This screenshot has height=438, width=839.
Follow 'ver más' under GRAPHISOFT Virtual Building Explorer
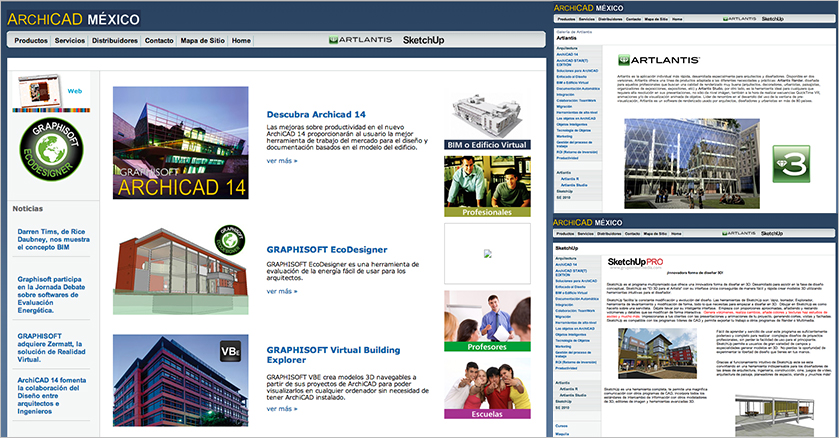point(281,409)
